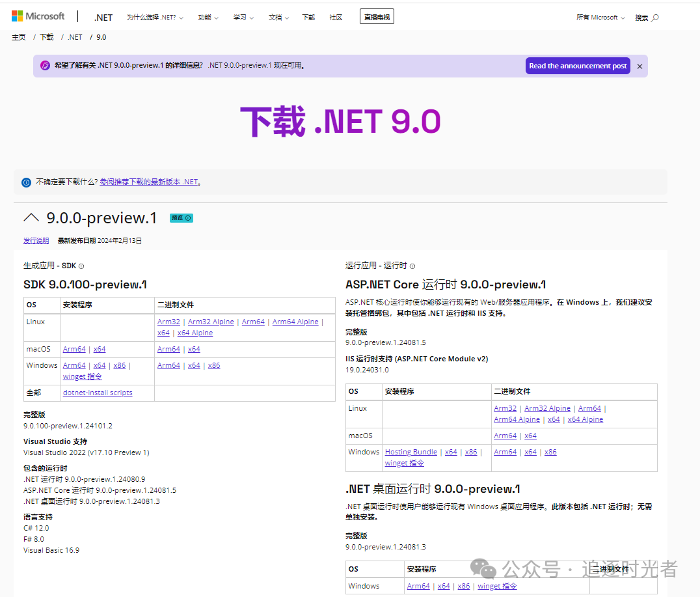Click the SDK 9.0.100-preview.1 heading

85,285
